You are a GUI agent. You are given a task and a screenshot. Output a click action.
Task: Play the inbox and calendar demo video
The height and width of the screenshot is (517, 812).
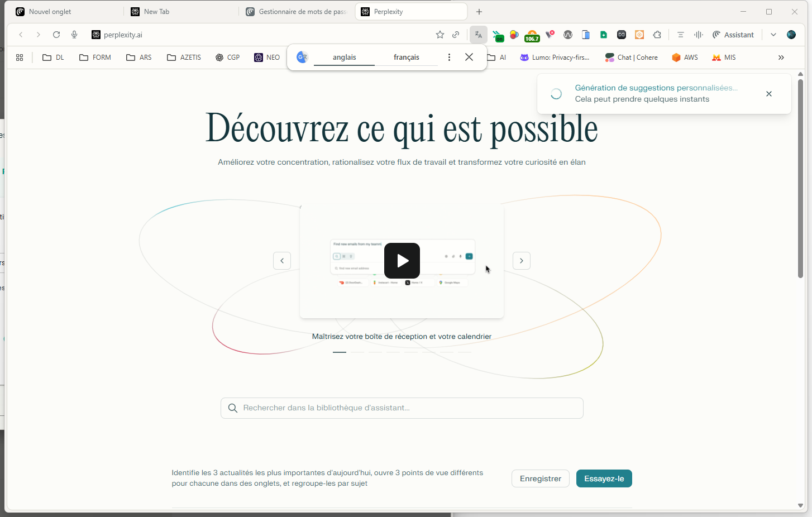click(402, 261)
